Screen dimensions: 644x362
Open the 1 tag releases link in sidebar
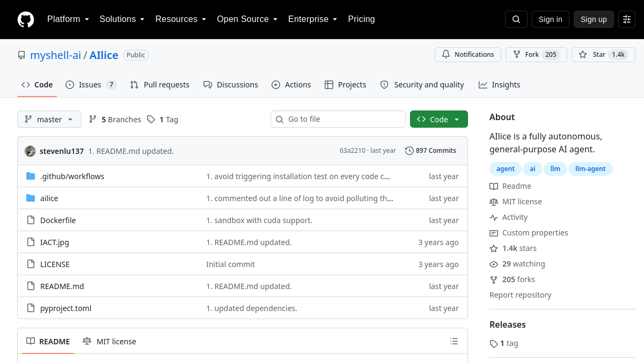pyautogui.click(x=504, y=343)
